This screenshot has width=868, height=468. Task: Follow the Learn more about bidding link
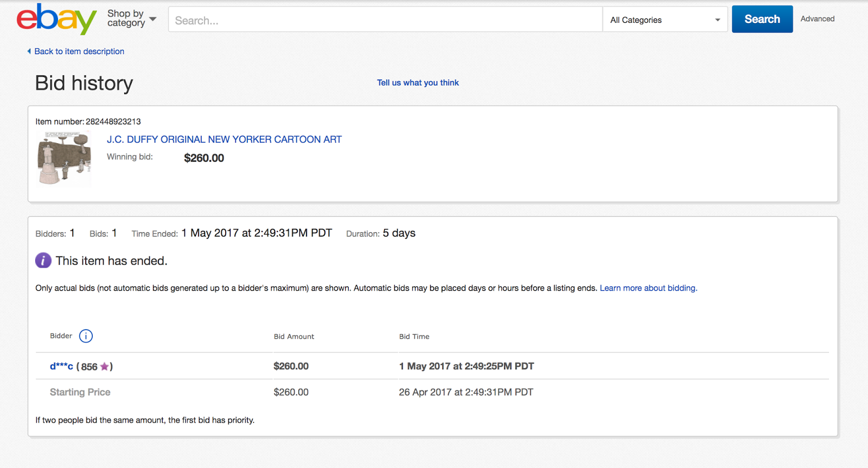tap(648, 289)
